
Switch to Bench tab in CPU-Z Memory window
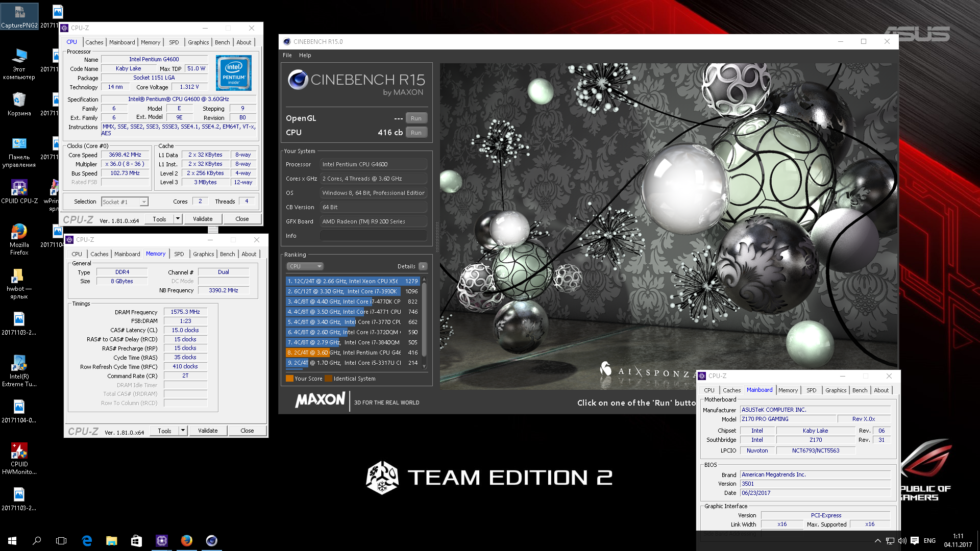[x=228, y=254]
